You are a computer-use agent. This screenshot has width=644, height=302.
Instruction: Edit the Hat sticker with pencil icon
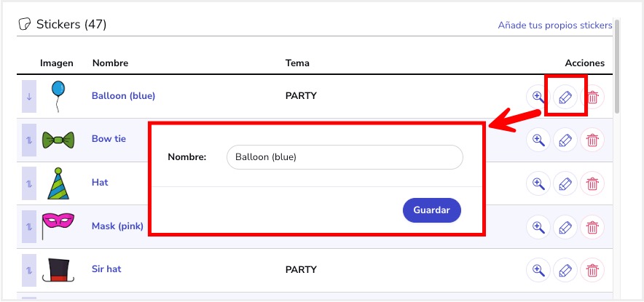pyautogui.click(x=565, y=183)
